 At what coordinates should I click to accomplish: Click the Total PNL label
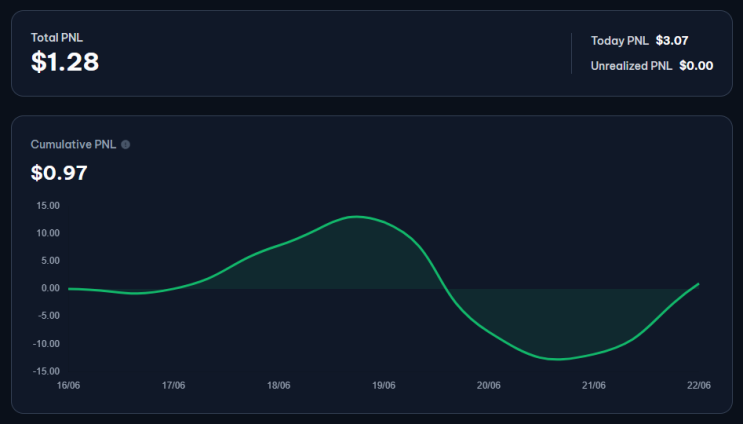pyautogui.click(x=57, y=37)
